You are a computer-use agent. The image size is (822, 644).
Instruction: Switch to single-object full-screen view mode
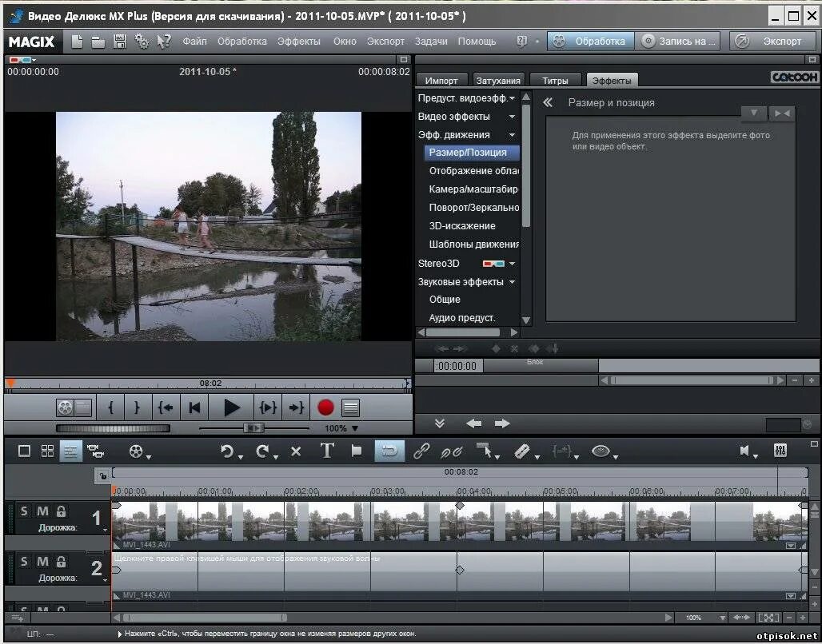click(x=24, y=451)
